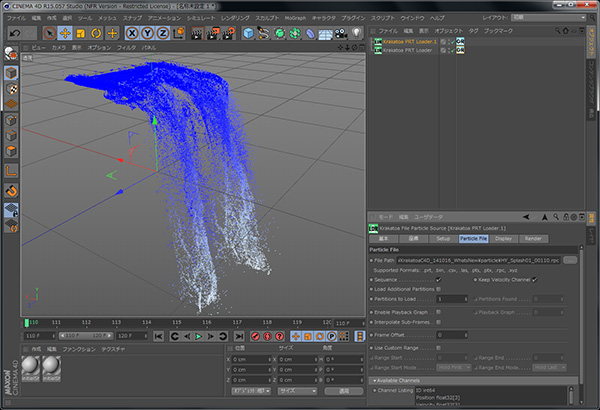This screenshot has height=410, width=600.
Task: Open the green NURBS generator icon
Action: [279, 33]
